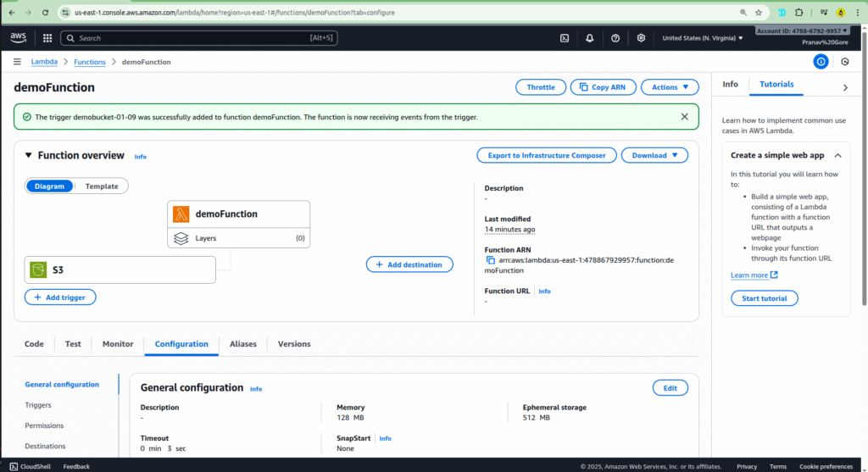Click the S3 bucket trigger icon
This screenshot has width=868, height=472.
[x=38, y=269]
